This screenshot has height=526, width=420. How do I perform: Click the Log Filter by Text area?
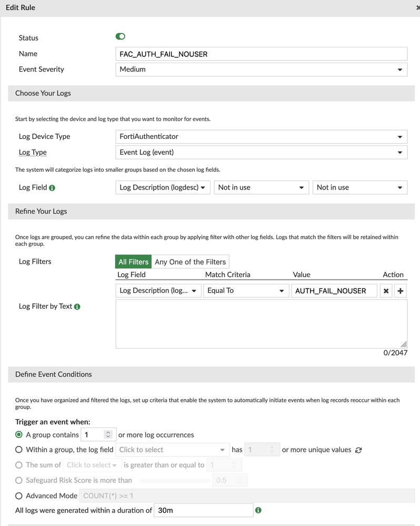click(x=261, y=324)
